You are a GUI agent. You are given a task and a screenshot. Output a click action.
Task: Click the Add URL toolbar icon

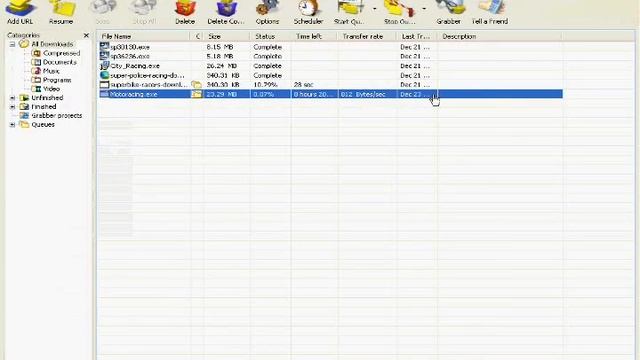tap(20, 12)
